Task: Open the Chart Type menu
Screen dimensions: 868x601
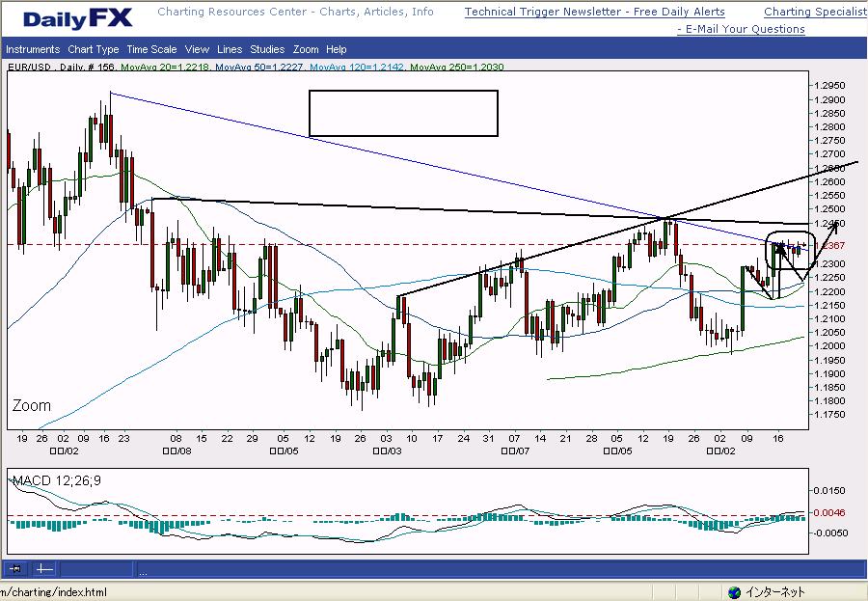Action: coord(93,49)
